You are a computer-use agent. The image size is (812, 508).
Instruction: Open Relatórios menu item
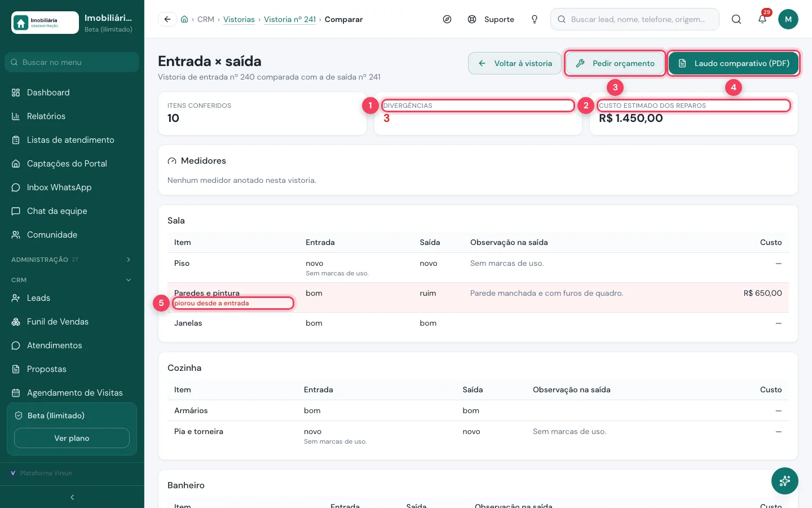pos(72,116)
